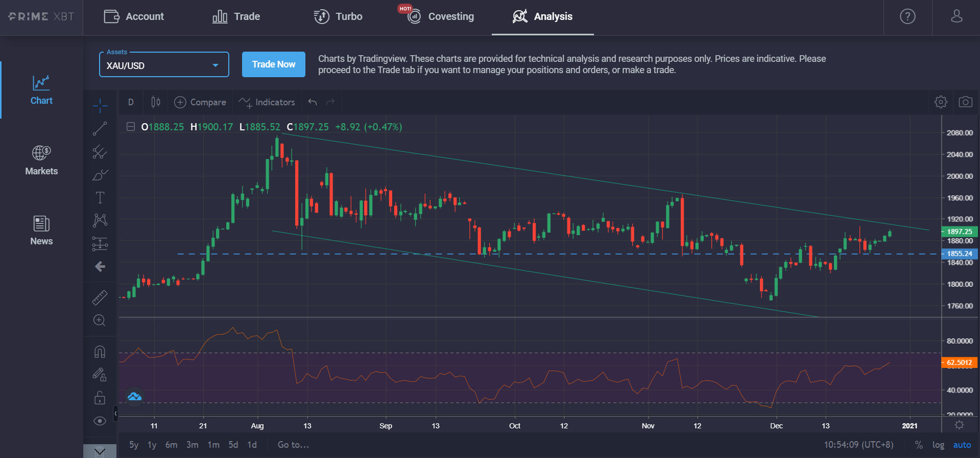
Task: Open the Turbo tab
Action: (338, 17)
